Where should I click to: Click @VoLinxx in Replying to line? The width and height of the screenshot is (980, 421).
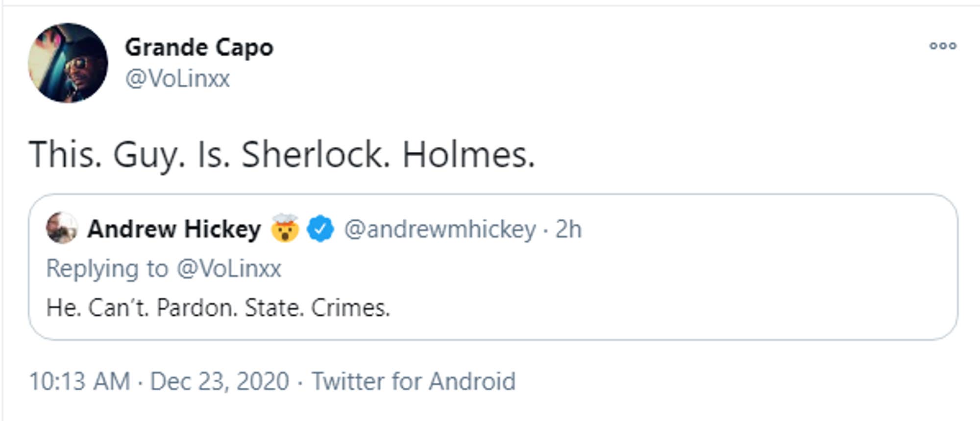click(x=229, y=269)
